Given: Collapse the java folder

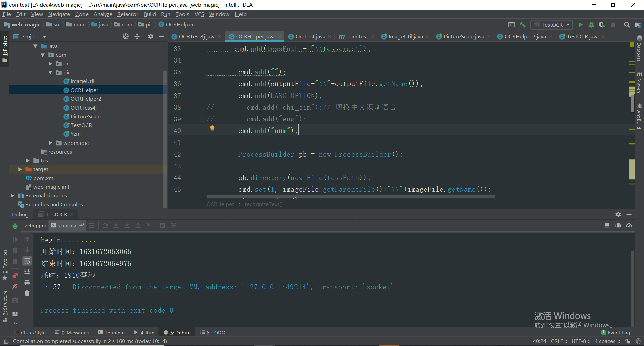Looking at the screenshot, I should pyautogui.click(x=35, y=46).
